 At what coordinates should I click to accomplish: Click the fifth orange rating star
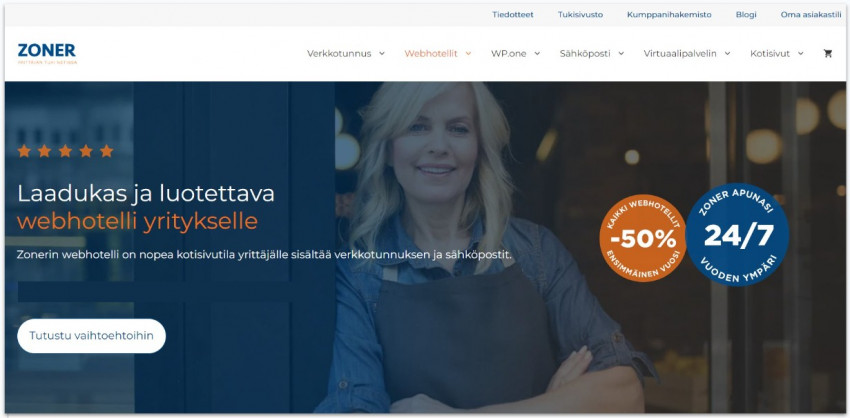point(107,151)
